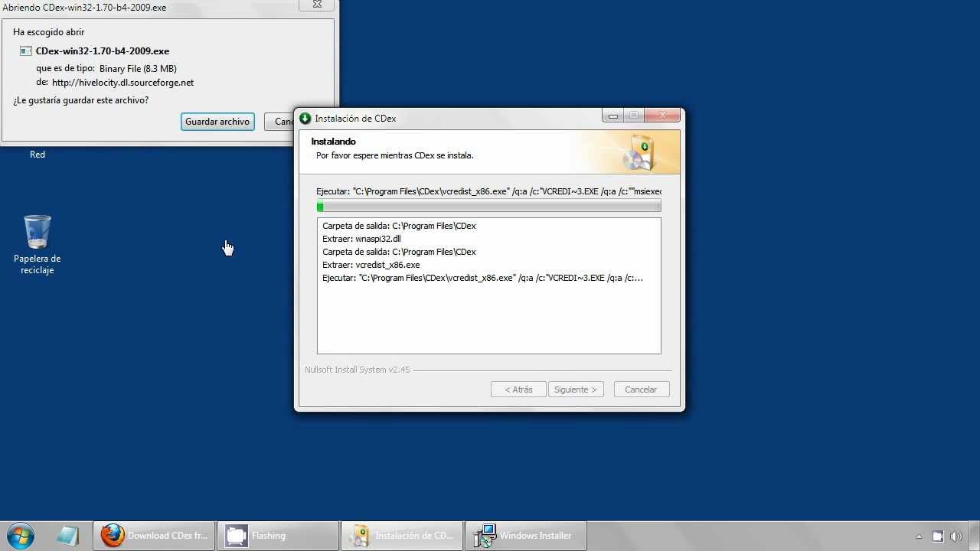
Task: Select first 'Carpeta de salida' log line
Action: (399, 226)
